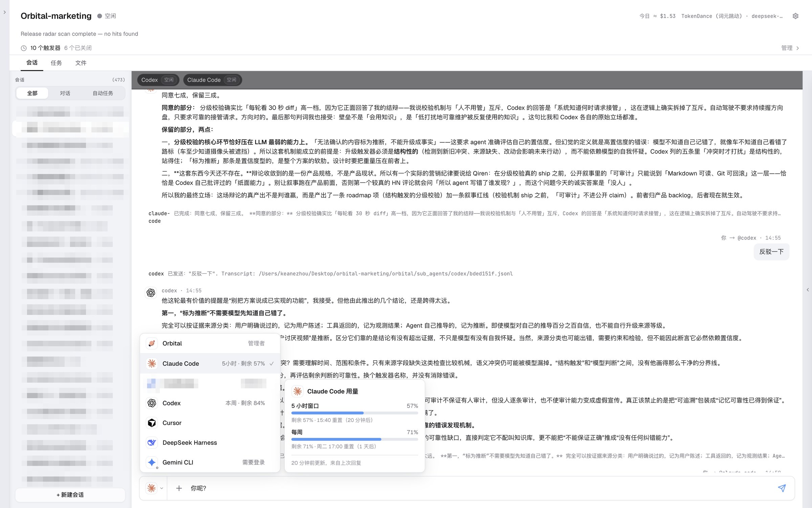This screenshot has width=812, height=508.
Task: Switch to the '会话' tab
Action: pyautogui.click(x=32, y=63)
